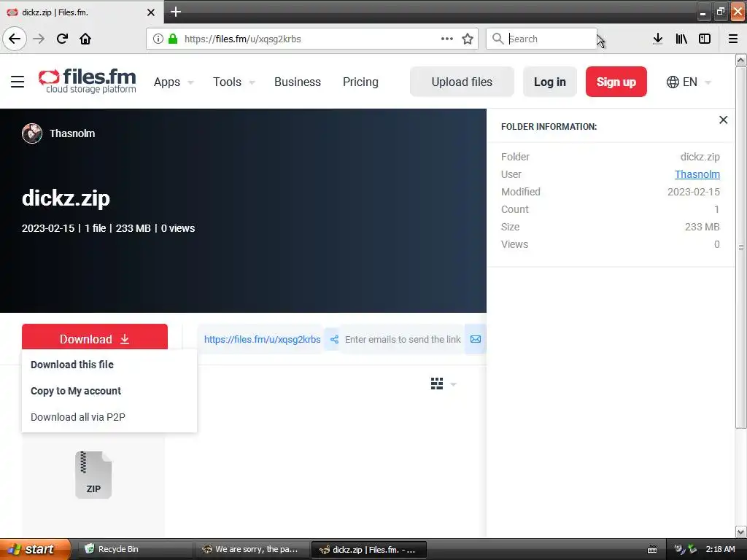Click the Upload files button
The height and width of the screenshot is (560, 747).
pyautogui.click(x=462, y=82)
